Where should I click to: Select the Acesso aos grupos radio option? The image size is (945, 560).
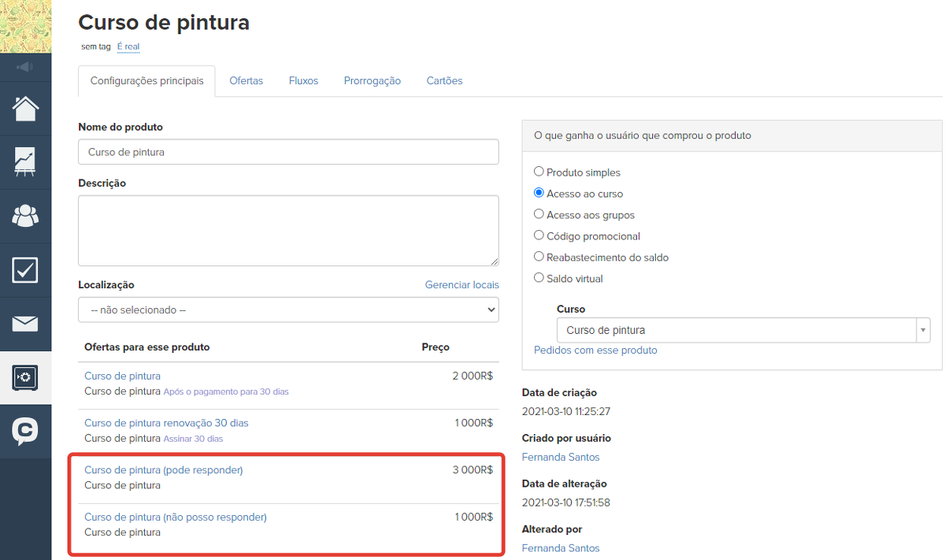(539, 214)
